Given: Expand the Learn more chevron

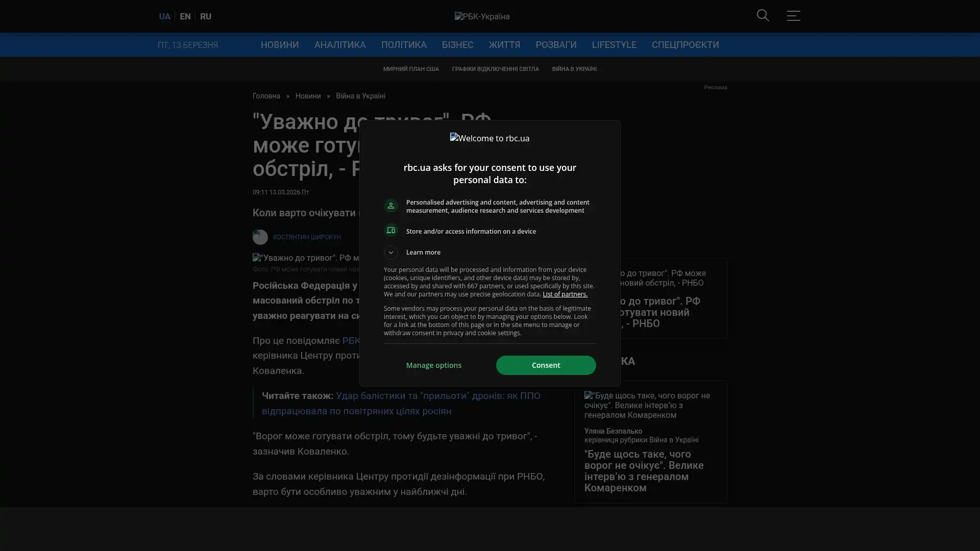Looking at the screenshot, I should coord(391,253).
